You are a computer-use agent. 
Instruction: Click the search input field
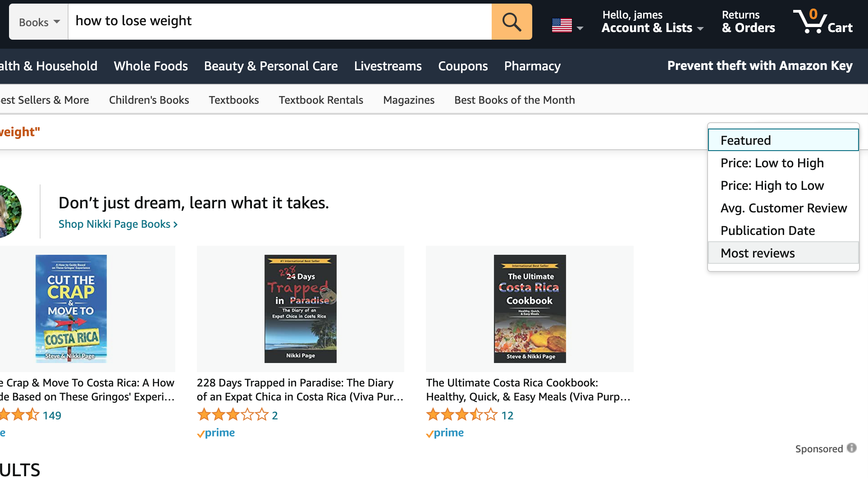pyautogui.click(x=280, y=22)
